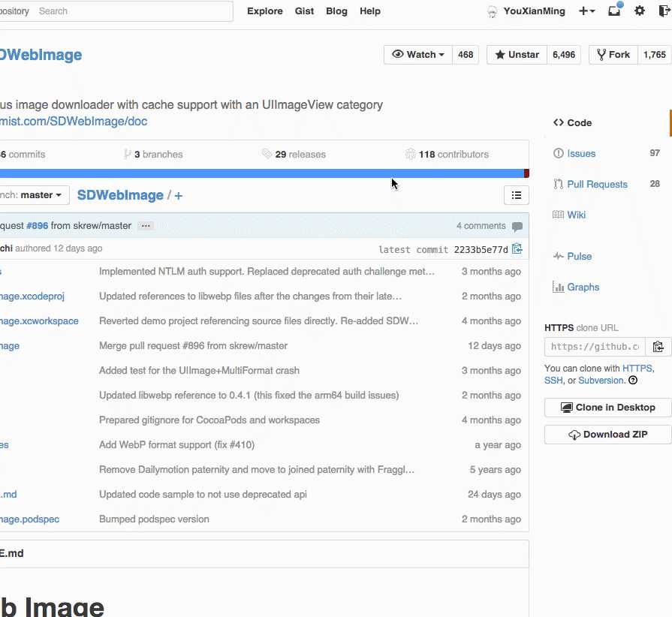Open the create new plus menu
The height and width of the screenshot is (617, 672).
[x=586, y=11]
